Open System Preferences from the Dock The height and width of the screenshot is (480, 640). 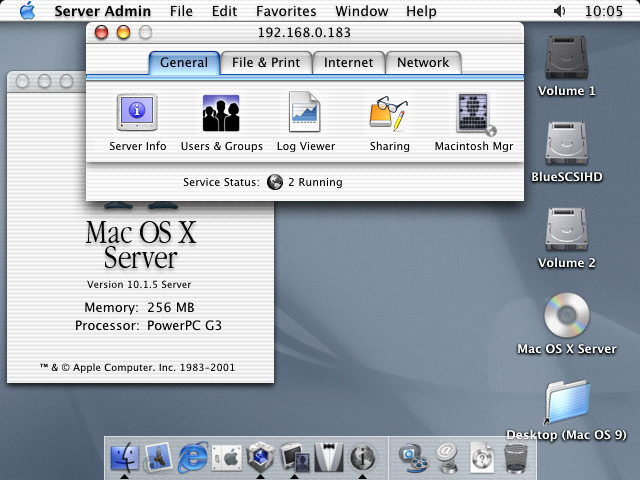[x=227, y=457]
